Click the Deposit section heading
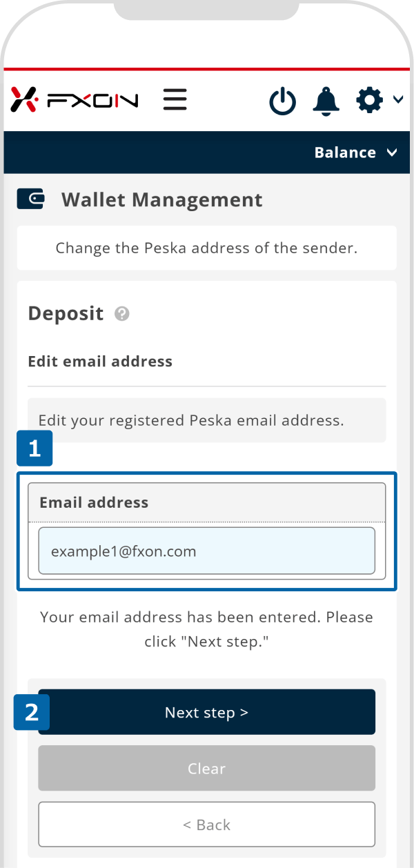This screenshot has height=868, width=414. (x=66, y=313)
